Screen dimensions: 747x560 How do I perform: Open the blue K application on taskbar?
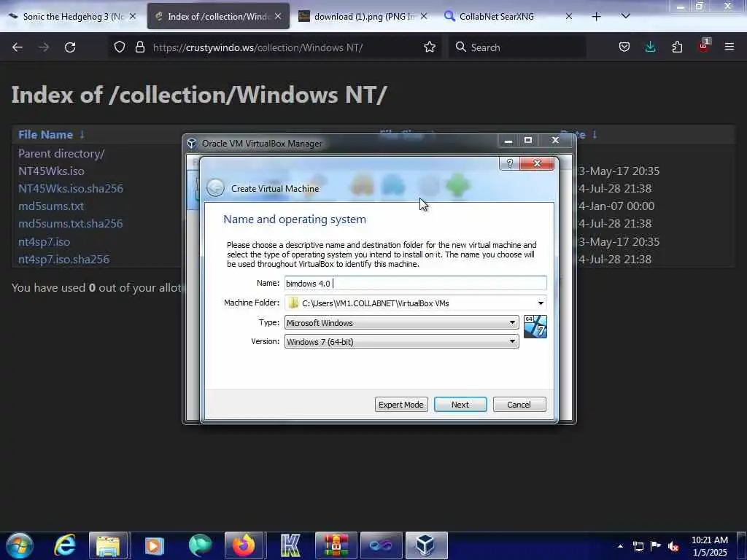[x=290, y=545]
